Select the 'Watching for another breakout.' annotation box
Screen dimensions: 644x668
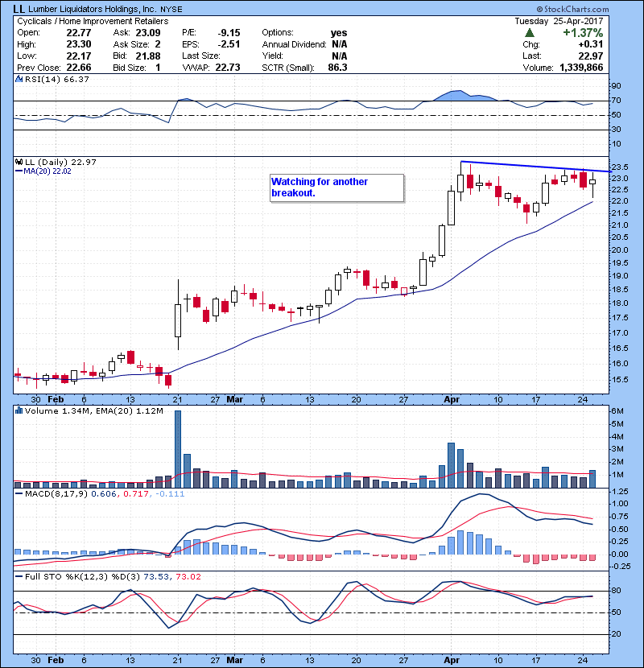(335, 188)
